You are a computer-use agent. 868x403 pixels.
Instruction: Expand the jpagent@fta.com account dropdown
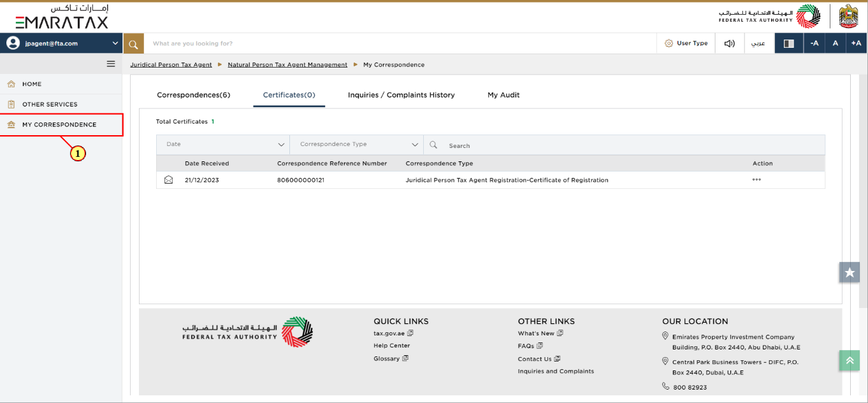[x=115, y=43]
